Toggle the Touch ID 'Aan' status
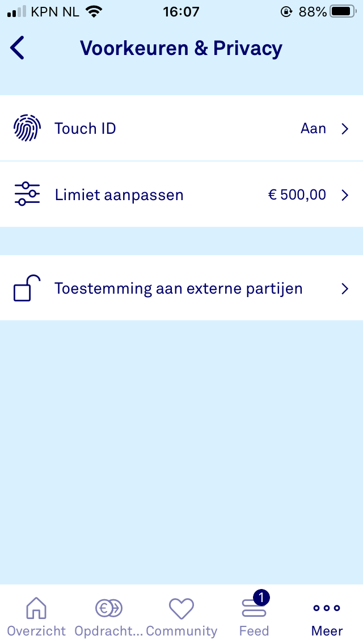 pyautogui.click(x=313, y=129)
